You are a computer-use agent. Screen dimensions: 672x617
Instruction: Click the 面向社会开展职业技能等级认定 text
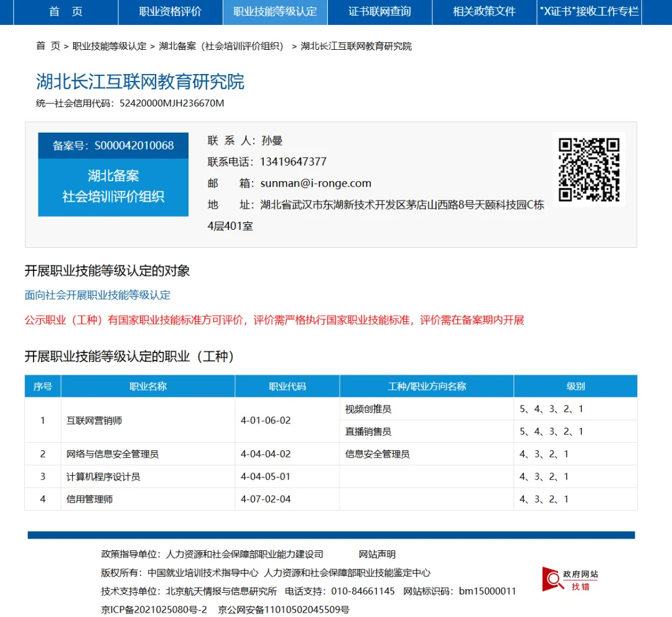tap(97, 295)
